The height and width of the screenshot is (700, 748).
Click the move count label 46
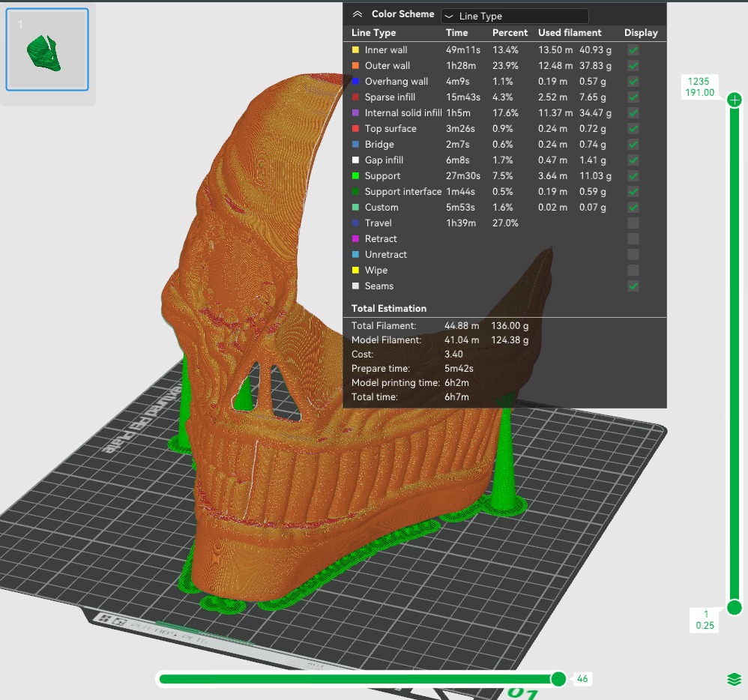[x=582, y=678]
